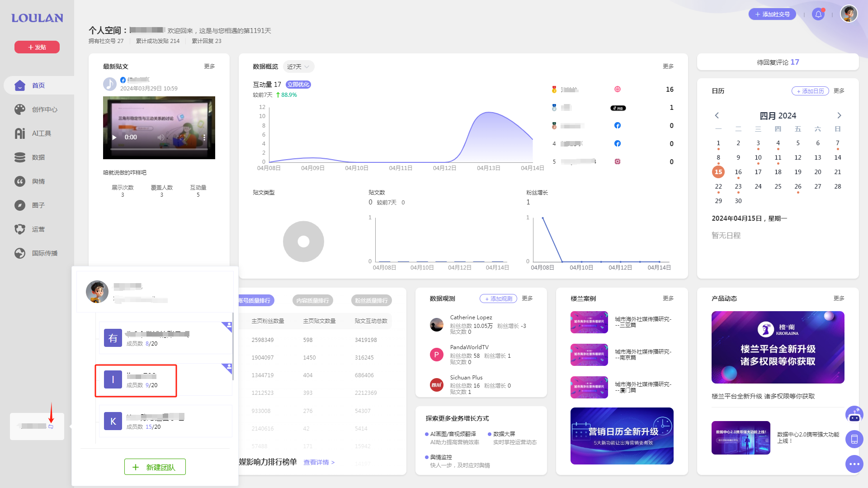
Task: Open the video more-options dots
Action: [x=204, y=137]
